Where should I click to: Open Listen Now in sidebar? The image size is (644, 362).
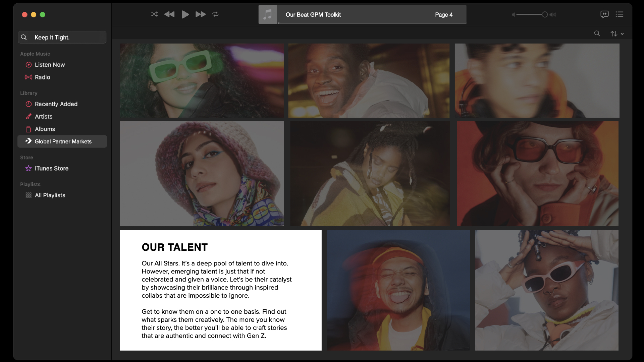point(50,65)
